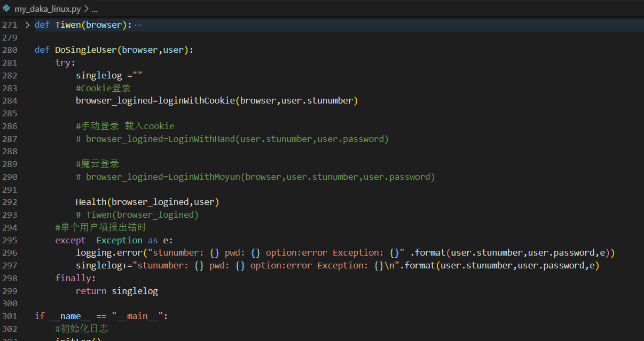Click except keyword on line 295
644x341 pixels.
[70, 240]
